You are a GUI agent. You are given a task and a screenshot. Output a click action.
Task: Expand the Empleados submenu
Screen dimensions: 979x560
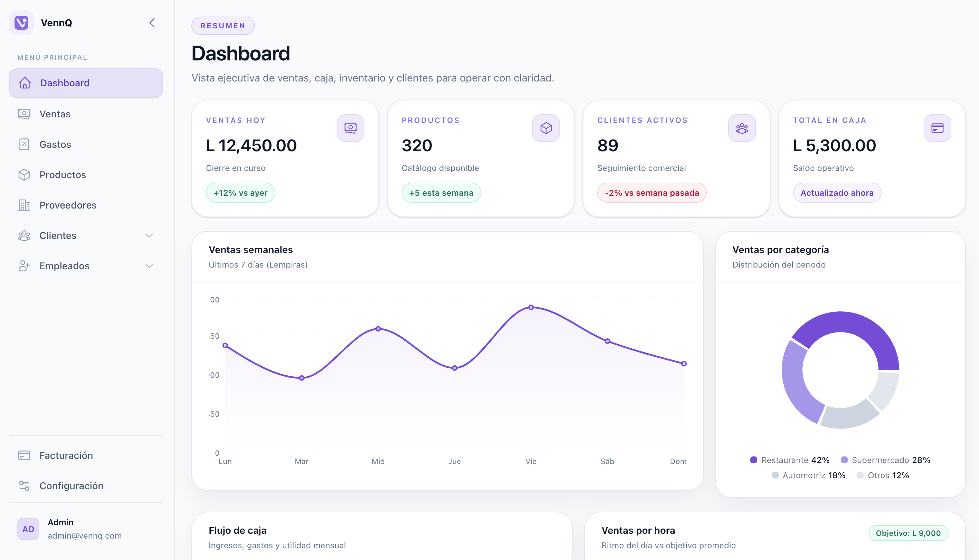[149, 266]
